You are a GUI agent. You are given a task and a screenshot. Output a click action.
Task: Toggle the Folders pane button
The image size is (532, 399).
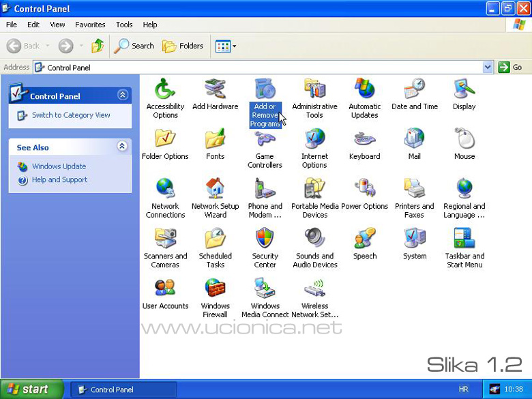(183, 46)
